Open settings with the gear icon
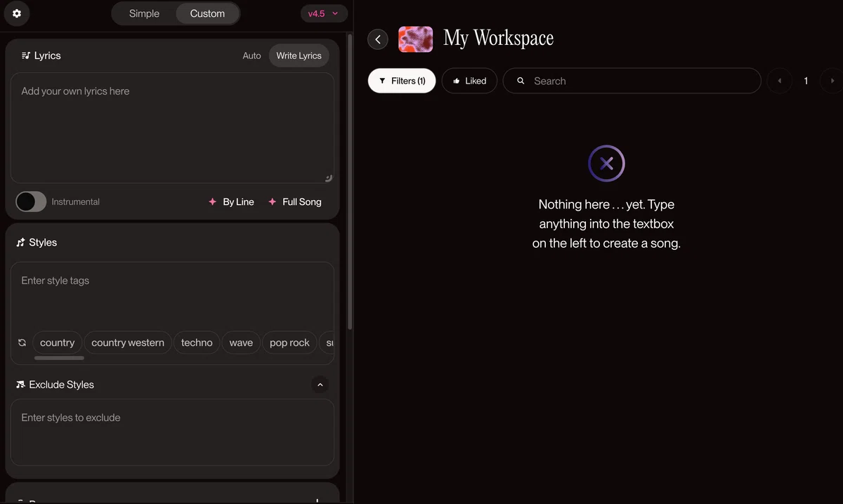Viewport: 843px width, 504px height. click(x=17, y=13)
